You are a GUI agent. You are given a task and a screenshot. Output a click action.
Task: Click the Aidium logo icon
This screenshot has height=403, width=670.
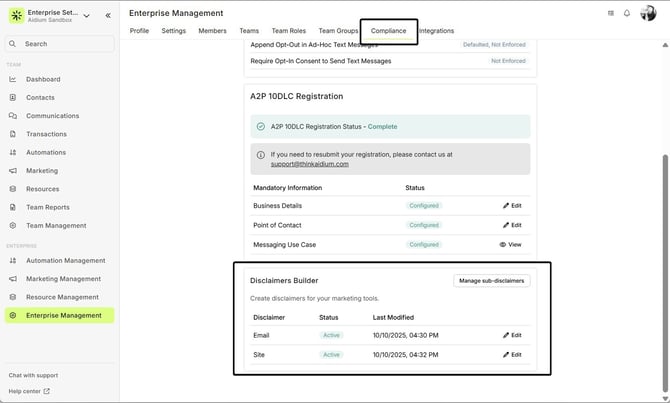14,15
